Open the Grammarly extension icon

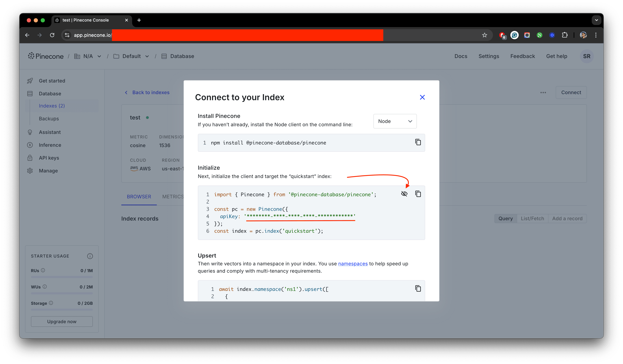point(515,35)
